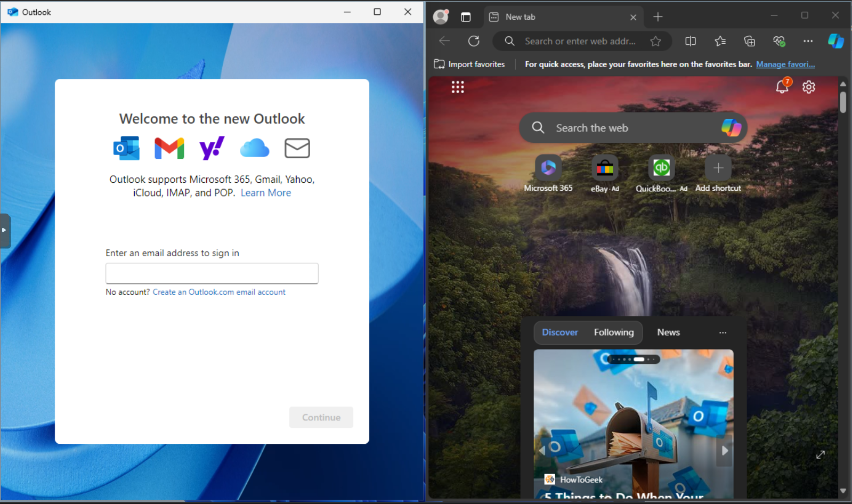Open Edge tab actions menu icon

[x=466, y=17]
